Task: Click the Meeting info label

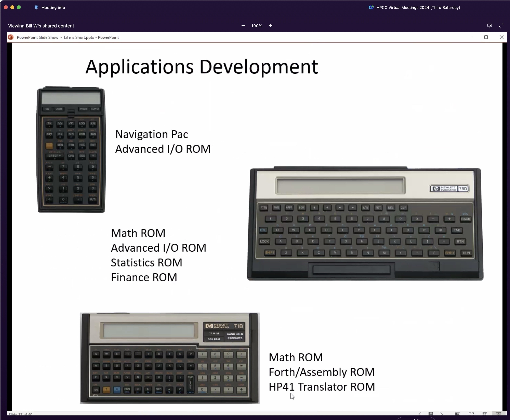Action: 53,7
